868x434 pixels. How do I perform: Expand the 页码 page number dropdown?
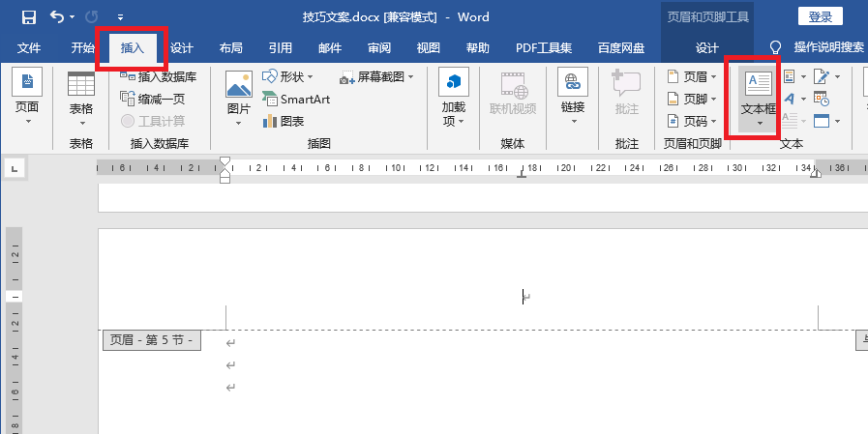693,121
